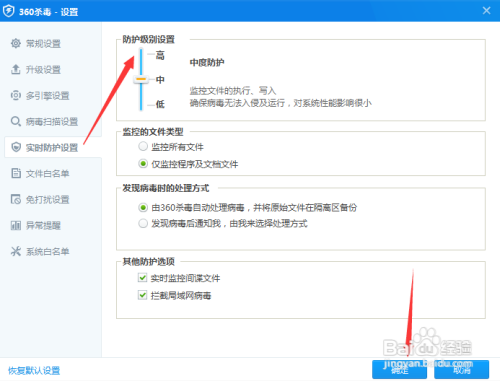Go to 病毒扫描设置 page
The image size is (500, 381).
pos(53,121)
